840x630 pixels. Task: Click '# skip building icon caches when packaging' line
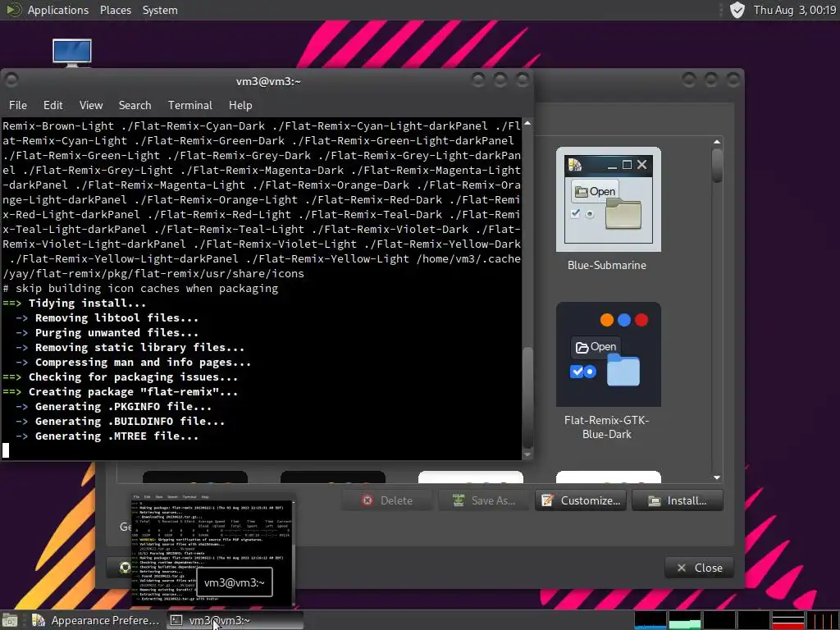pos(140,288)
